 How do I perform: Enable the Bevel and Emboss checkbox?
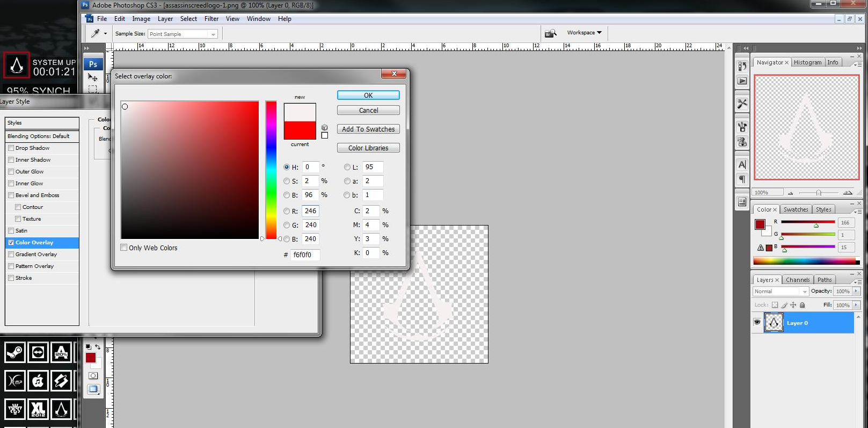11,195
